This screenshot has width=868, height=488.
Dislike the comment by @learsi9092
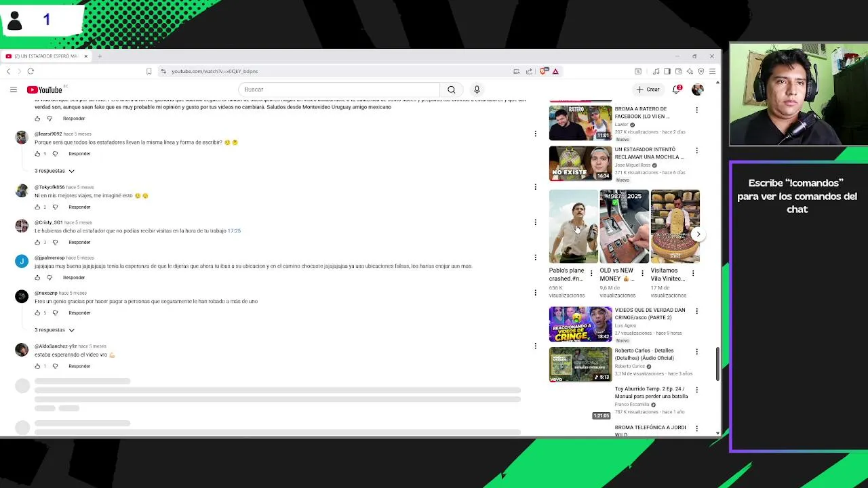tap(55, 154)
